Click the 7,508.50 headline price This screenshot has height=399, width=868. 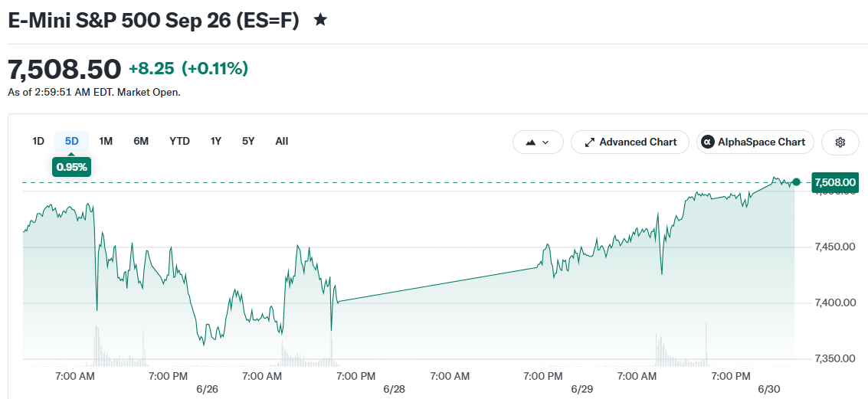coord(64,69)
